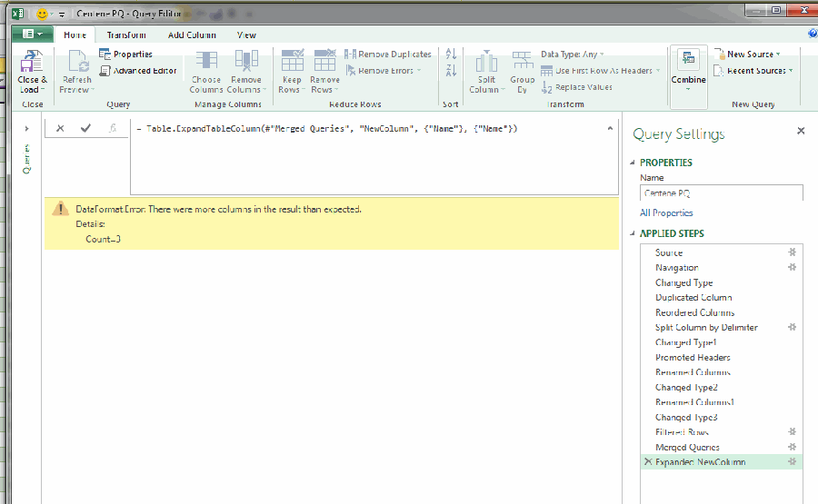Click the query Name input field
818x504 pixels.
click(x=721, y=193)
